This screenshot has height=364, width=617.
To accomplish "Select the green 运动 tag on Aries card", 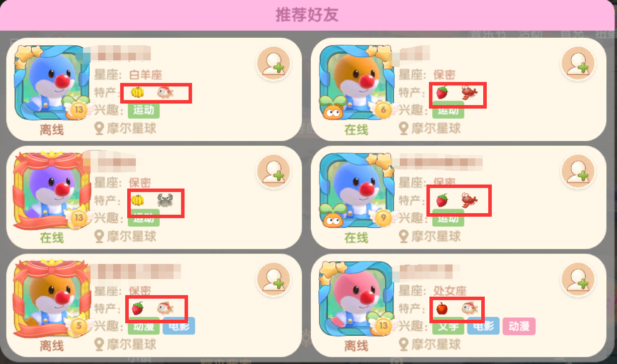I will (x=144, y=110).
